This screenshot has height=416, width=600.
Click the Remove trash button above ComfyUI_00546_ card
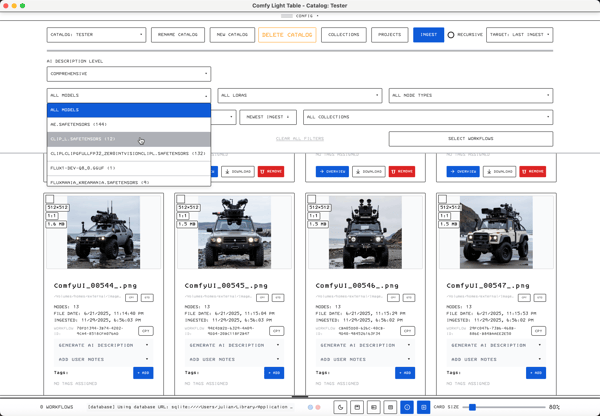click(402, 171)
